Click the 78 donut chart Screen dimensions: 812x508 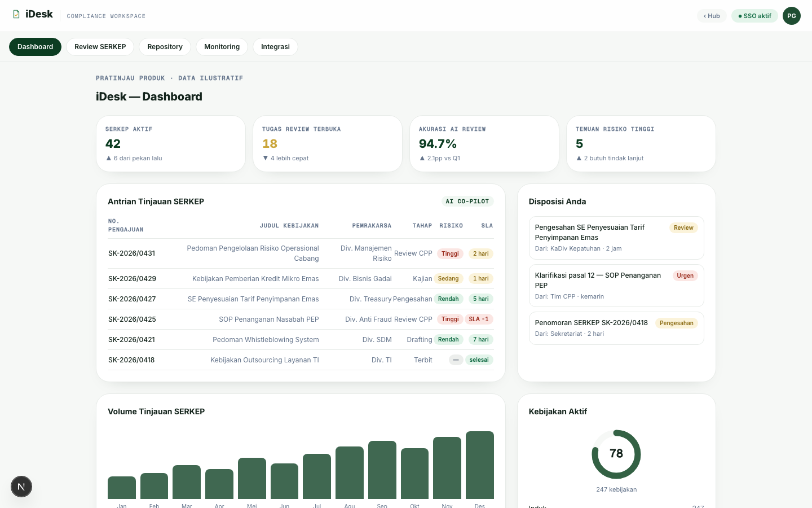616,454
